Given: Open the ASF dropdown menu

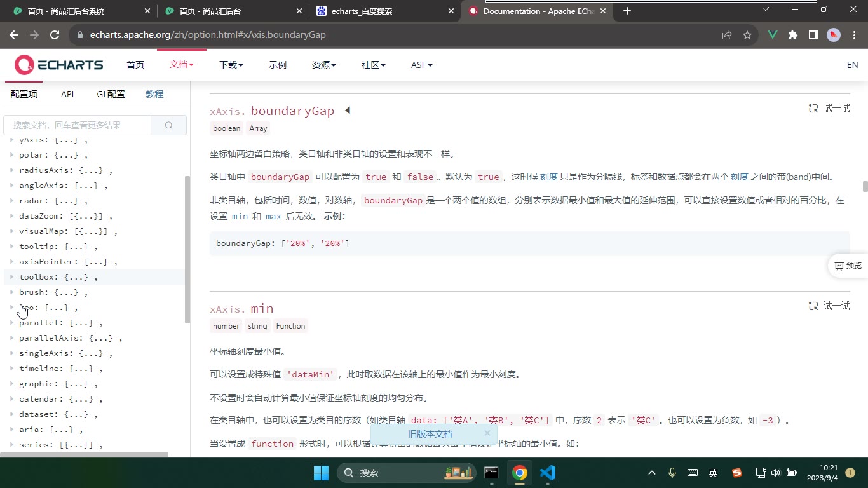Looking at the screenshot, I should click(421, 65).
